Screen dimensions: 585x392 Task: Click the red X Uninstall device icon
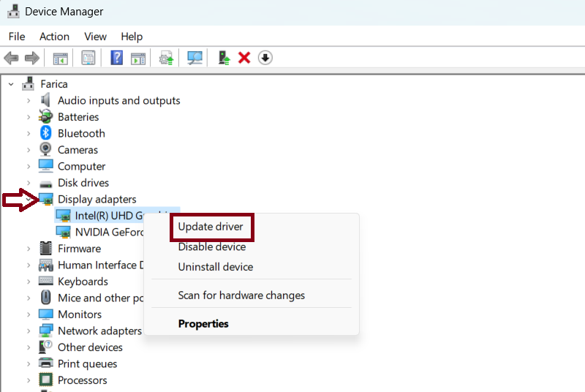coord(244,58)
